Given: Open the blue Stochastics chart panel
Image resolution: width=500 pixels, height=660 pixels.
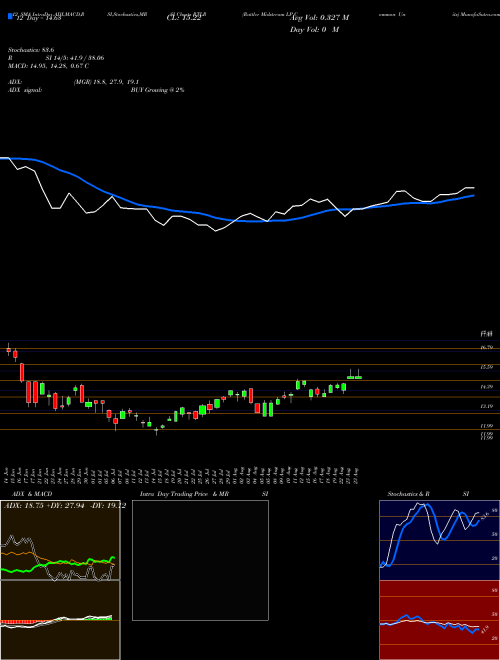Looking at the screenshot, I should (439, 540).
